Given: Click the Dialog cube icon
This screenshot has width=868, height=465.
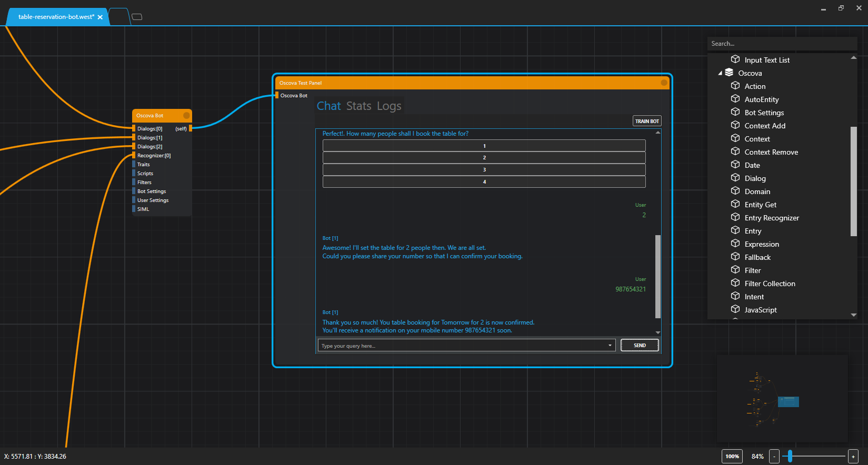Looking at the screenshot, I should [x=735, y=177].
